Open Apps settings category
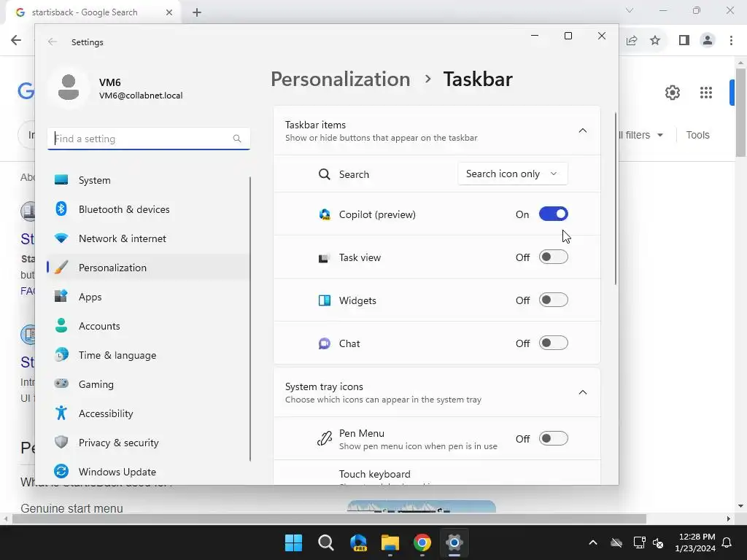The width and height of the screenshot is (747, 560). tap(147, 297)
